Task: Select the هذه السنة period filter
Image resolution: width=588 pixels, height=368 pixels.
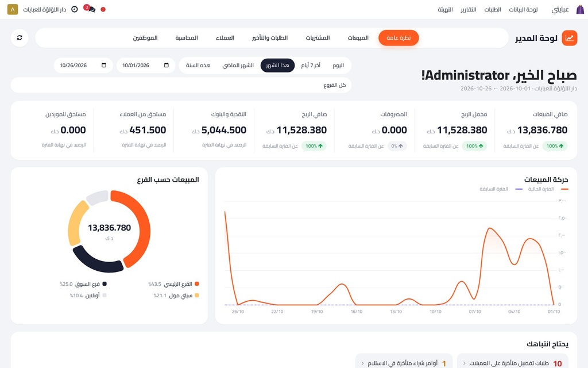Action: coord(198,66)
